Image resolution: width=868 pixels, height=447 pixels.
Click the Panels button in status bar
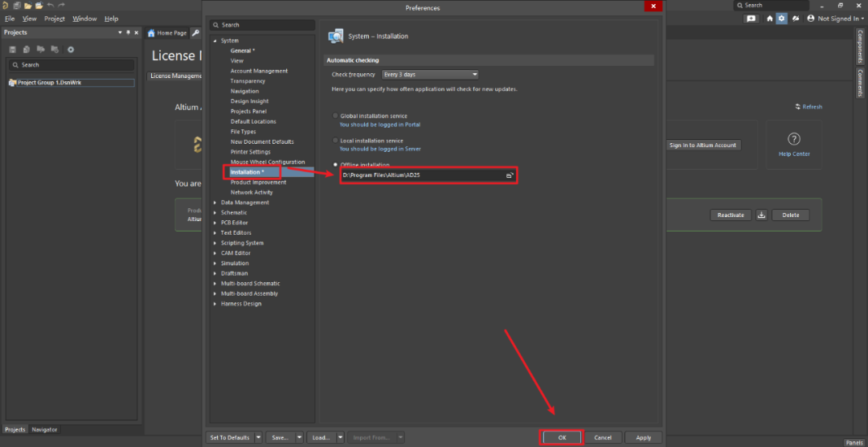point(854,442)
